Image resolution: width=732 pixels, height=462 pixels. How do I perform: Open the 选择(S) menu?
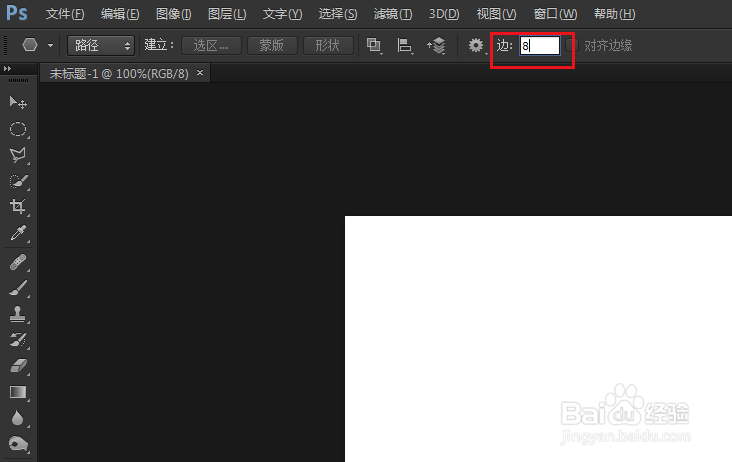pyautogui.click(x=338, y=14)
